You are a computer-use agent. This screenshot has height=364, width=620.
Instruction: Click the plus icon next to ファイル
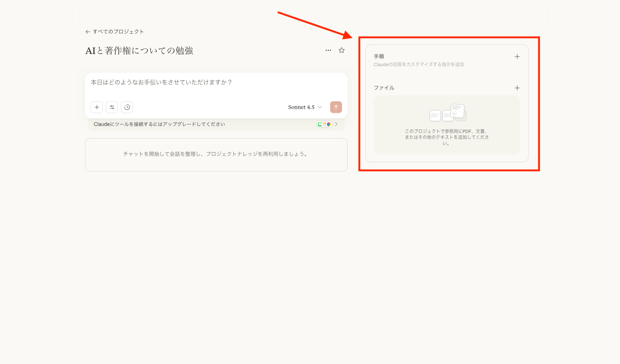coord(517,88)
